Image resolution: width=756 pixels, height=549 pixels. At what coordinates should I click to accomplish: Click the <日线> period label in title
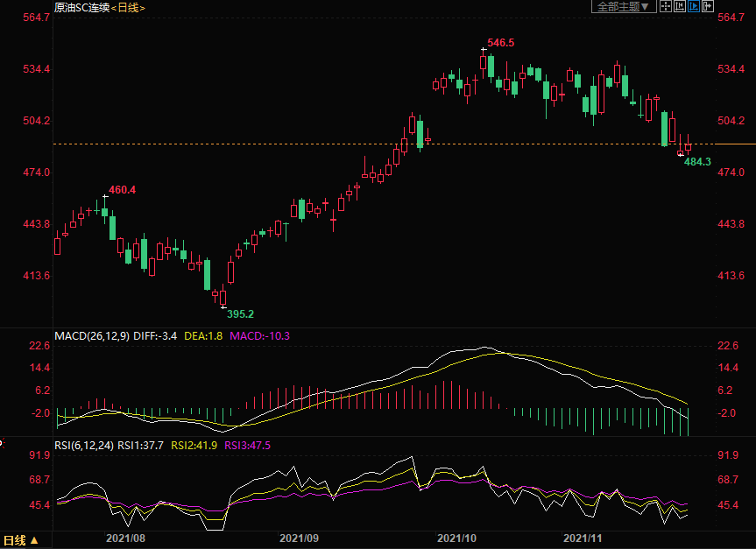pos(129,8)
